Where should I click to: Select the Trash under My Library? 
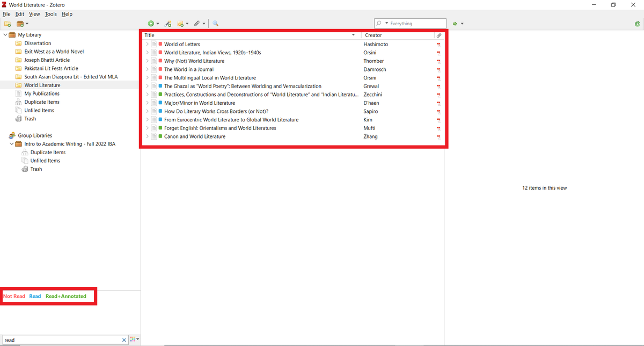point(30,119)
